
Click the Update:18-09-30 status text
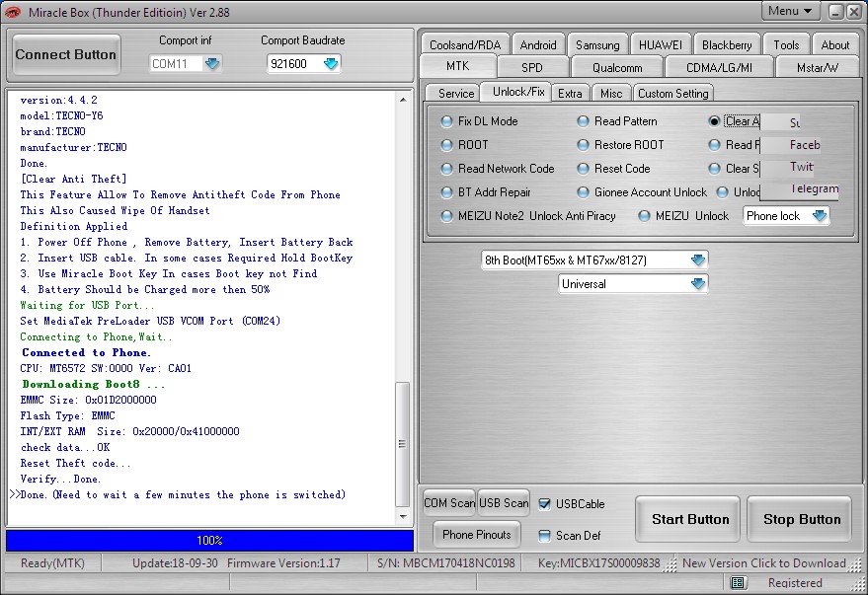coord(175,562)
